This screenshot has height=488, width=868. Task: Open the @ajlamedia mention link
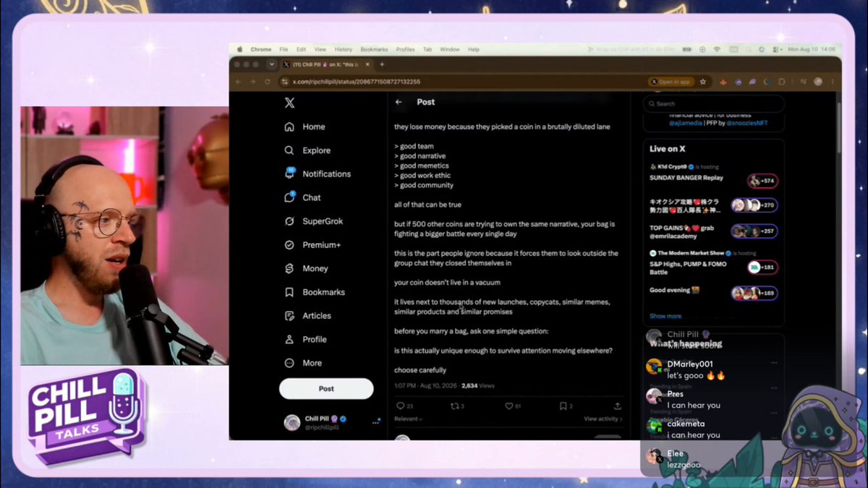coord(687,123)
